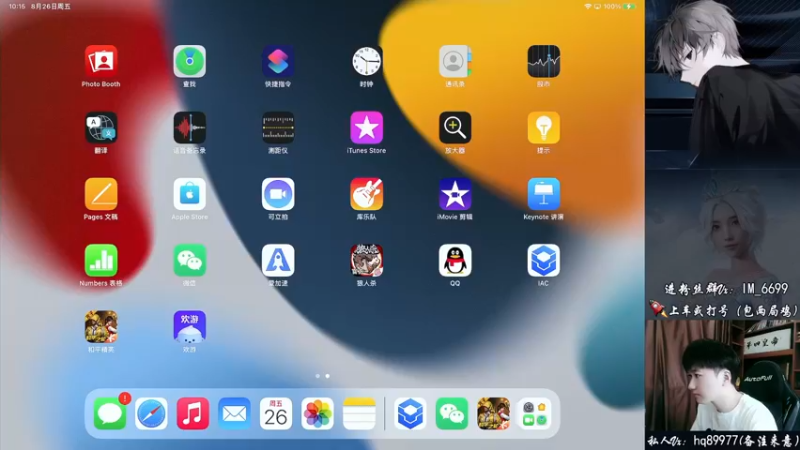Open the Calendar showing 26 in dock

(276, 413)
